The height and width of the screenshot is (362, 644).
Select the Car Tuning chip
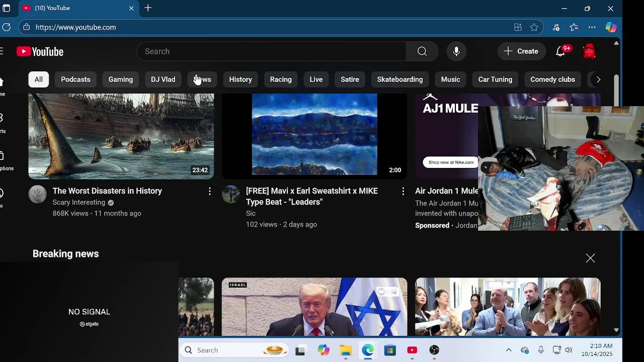[x=495, y=79]
